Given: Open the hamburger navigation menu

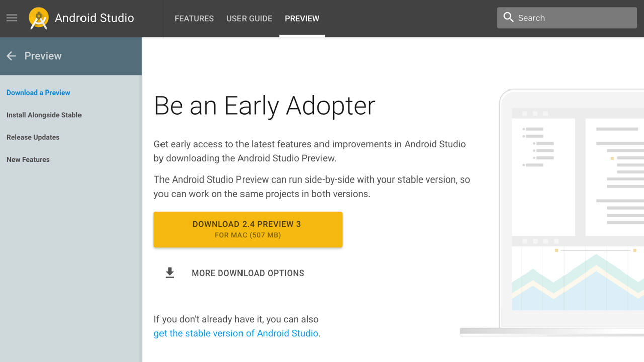Looking at the screenshot, I should point(11,18).
